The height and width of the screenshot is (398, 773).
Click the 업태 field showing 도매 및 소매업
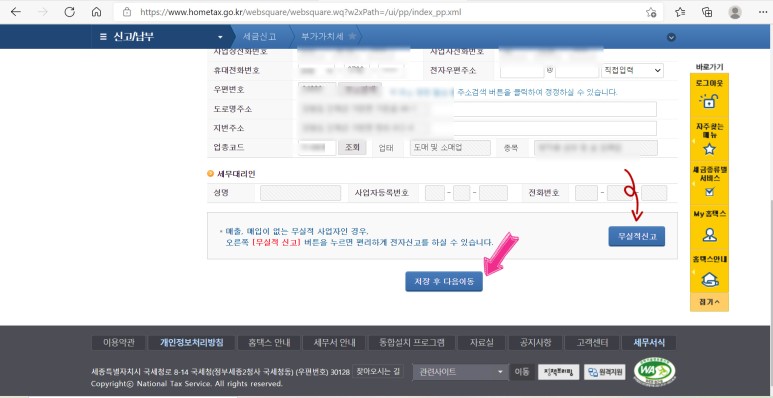(x=450, y=147)
